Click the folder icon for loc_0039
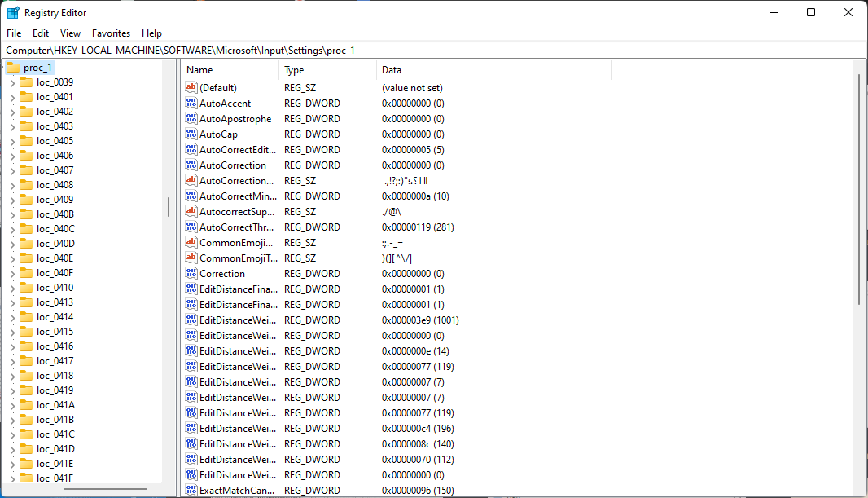The height and width of the screenshot is (498, 868). point(26,82)
